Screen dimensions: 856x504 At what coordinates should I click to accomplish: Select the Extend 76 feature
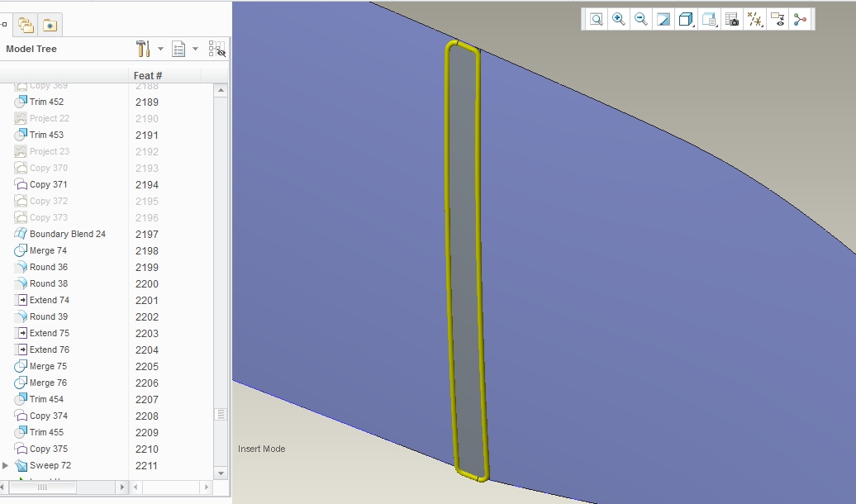tap(49, 349)
